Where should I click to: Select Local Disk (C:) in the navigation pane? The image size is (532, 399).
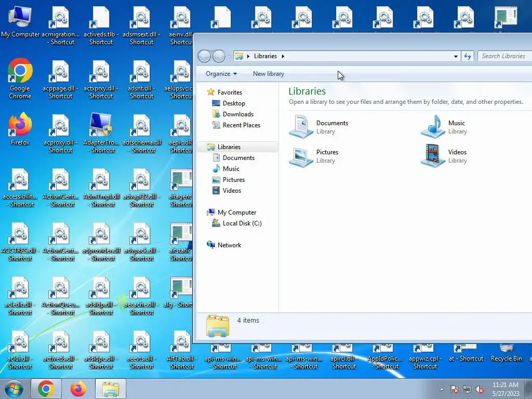click(x=237, y=223)
